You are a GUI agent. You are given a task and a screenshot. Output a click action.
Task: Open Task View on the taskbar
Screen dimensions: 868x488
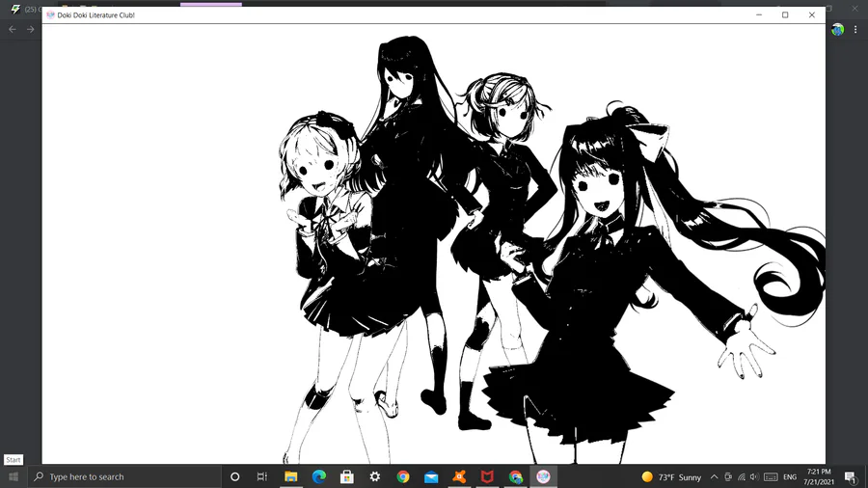click(262, 476)
